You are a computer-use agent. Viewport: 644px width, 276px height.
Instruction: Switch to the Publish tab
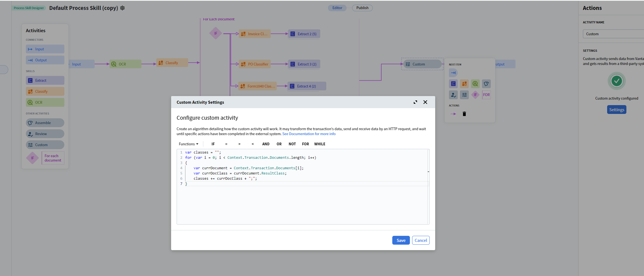362,8
